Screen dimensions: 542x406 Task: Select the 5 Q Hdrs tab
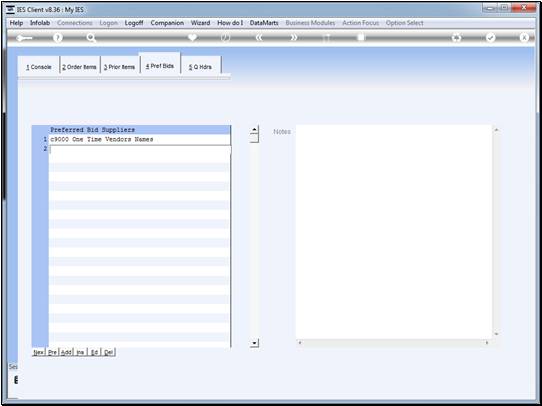pyautogui.click(x=200, y=67)
